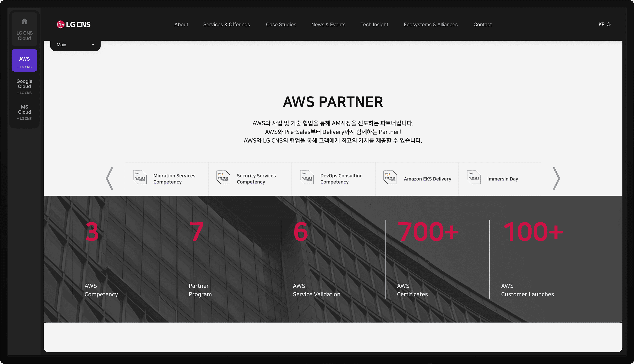Open News & Events menu
Viewport: 634px width, 364px height.
coord(328,24)
